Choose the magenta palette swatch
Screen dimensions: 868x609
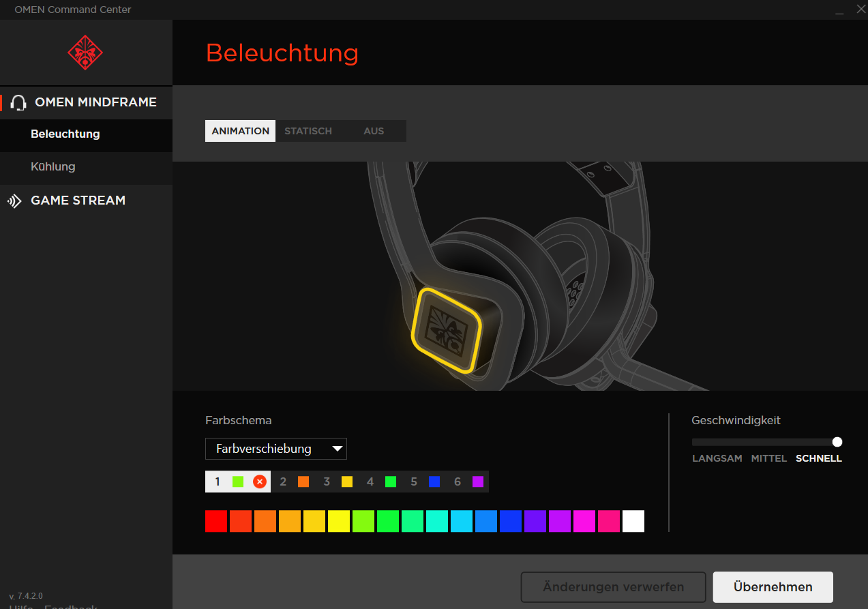[x=584, y=521]
